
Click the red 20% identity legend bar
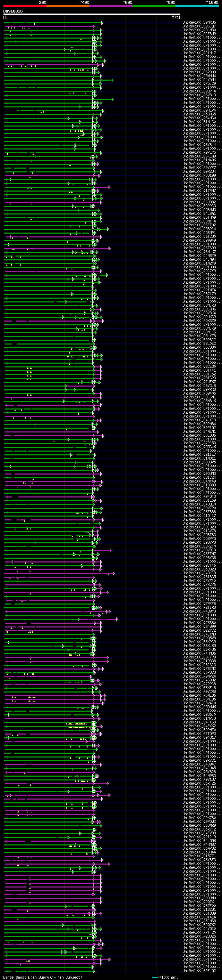click(x=25, y=6)
